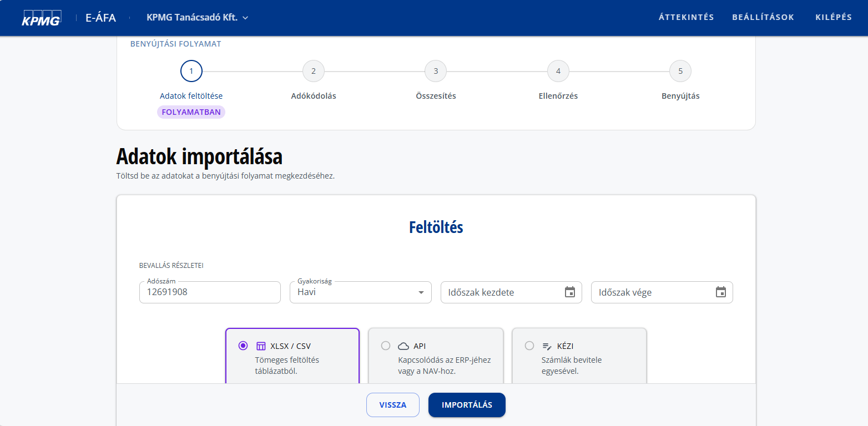The height and width of the screenshot is (426, 868).
Task: Click the VISSZA button
Action: [x=393, y=405]
